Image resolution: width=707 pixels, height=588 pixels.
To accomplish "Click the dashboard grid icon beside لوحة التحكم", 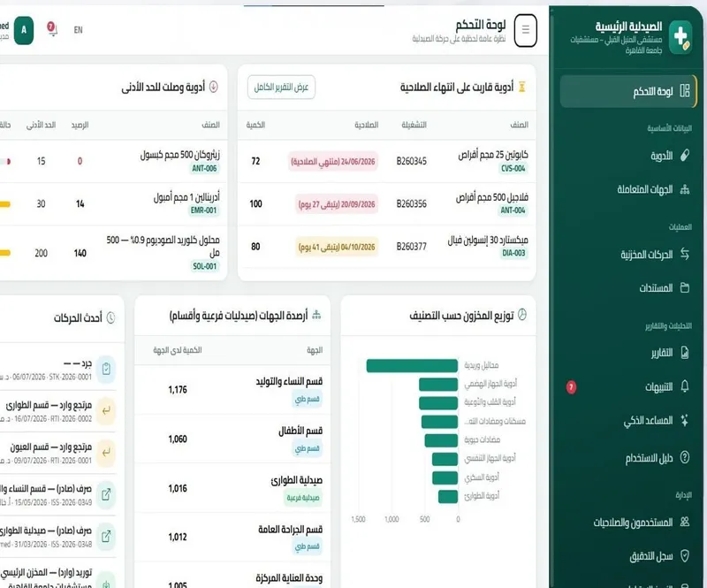I will (x=684, y=91).
